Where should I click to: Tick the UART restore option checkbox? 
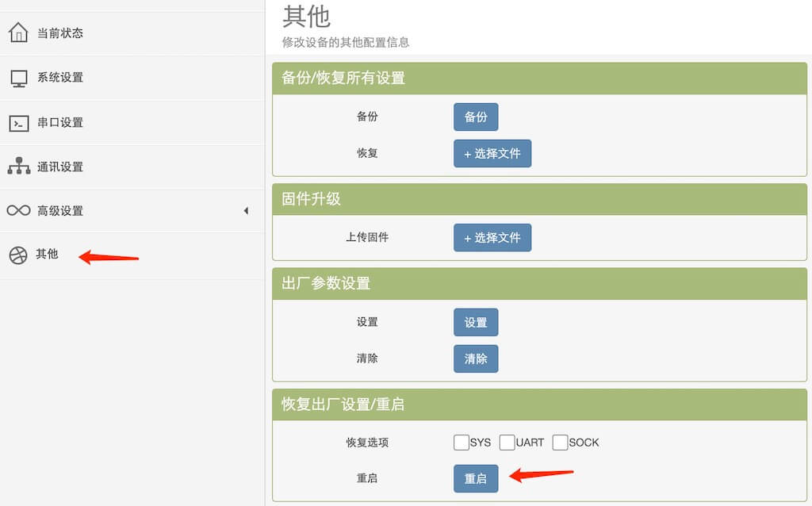pyautogui.click(x=507, y=443)
